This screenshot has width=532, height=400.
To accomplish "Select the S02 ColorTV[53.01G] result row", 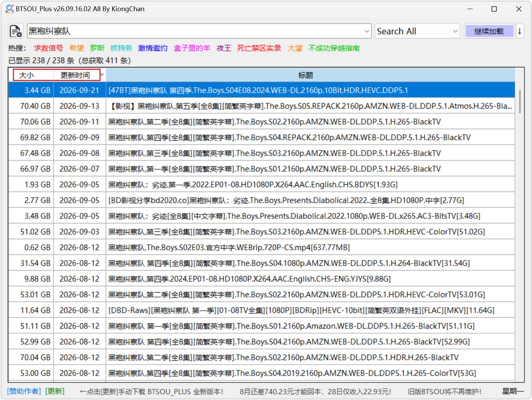I will pos(261,294).
